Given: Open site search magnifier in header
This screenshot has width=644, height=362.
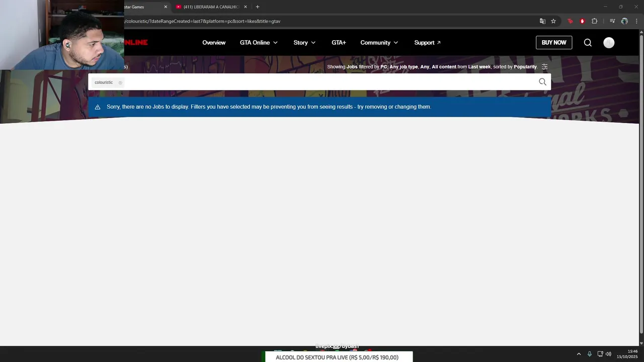Looking at the screenshot, I should 588,43.
